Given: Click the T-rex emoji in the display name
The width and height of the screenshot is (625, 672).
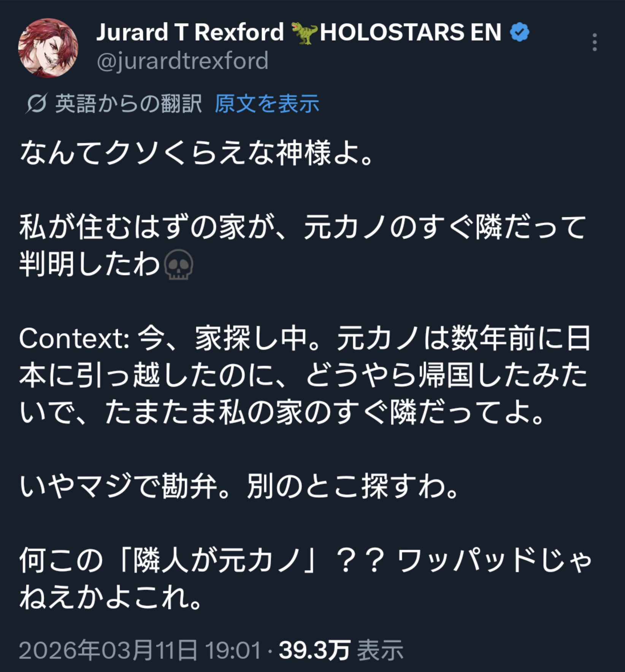Looking at the screenshot, I should [304, 33].
